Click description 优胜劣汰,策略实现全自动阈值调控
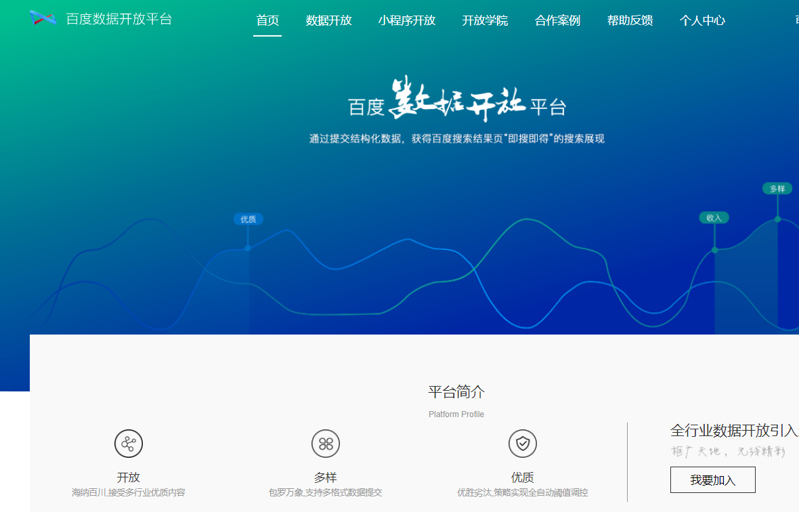Image resolution: width=799 pixels, height=514 pixels. pos(522,493)
